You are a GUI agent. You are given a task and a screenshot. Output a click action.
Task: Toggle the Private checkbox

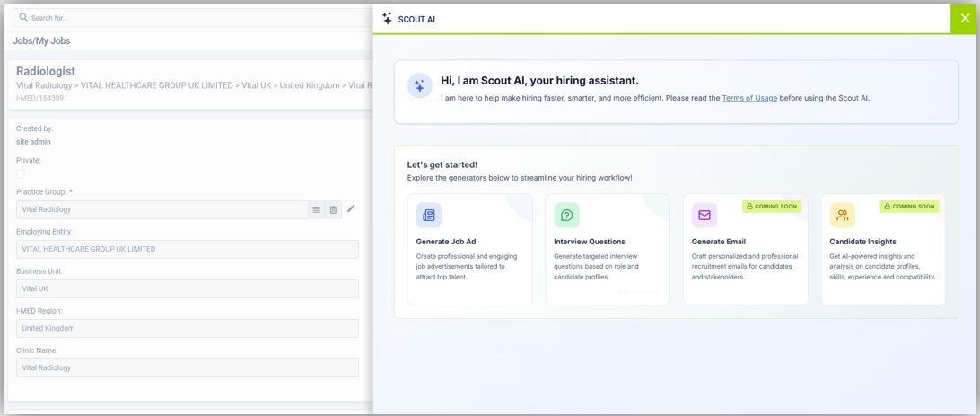pyautogui.click(x=21, y=174)
